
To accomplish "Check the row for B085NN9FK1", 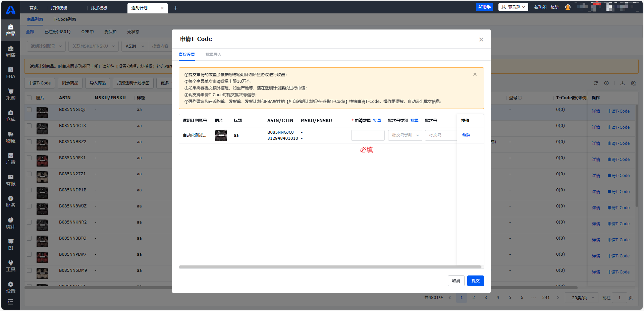I will coord(29,158).
